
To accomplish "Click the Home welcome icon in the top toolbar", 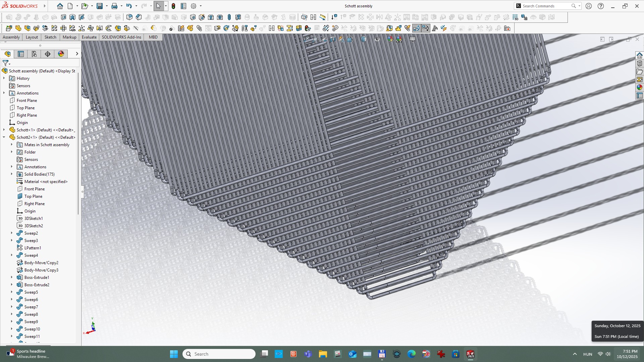I will click(x=60, y=6).
